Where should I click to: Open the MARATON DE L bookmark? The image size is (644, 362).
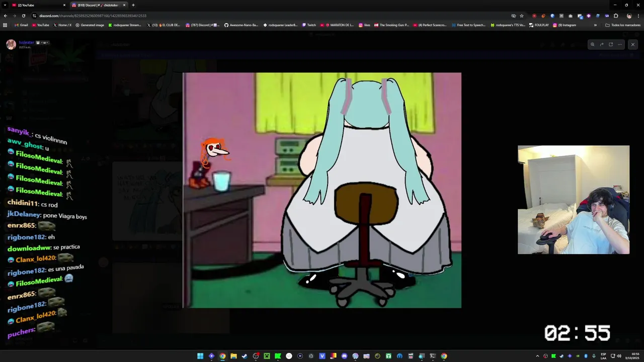point(337,25)
